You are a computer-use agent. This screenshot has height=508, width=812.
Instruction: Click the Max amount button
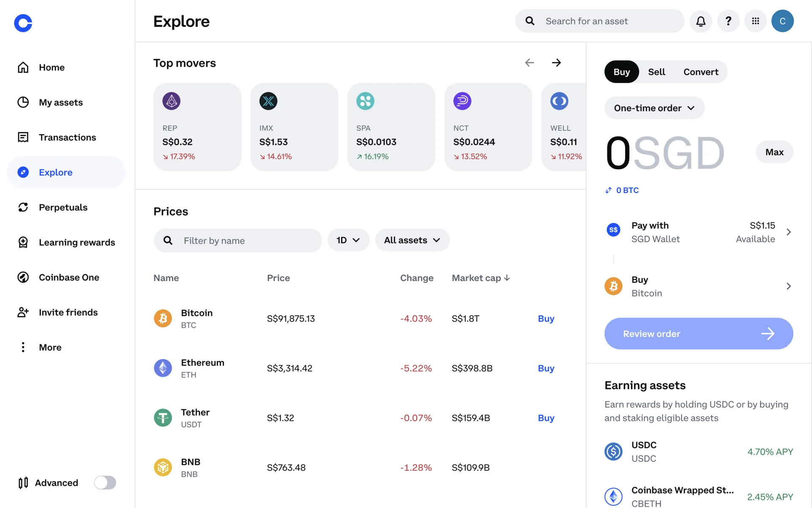[774, 152]
